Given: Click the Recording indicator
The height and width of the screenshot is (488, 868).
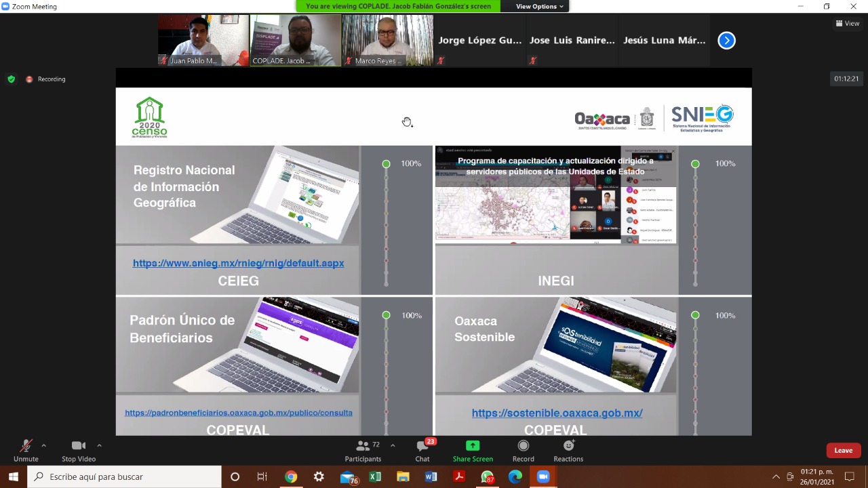Looking at the screenshot, I should tap(45, 79).
